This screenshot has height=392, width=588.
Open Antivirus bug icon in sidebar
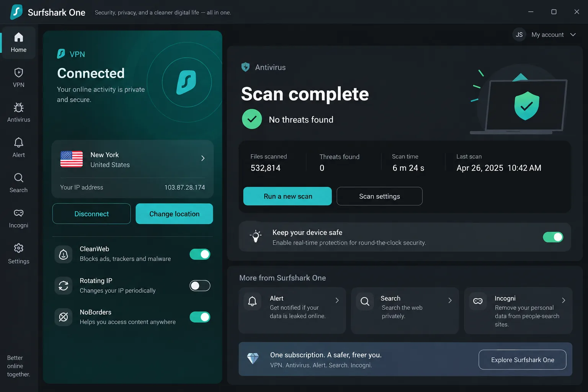[18, 108]
